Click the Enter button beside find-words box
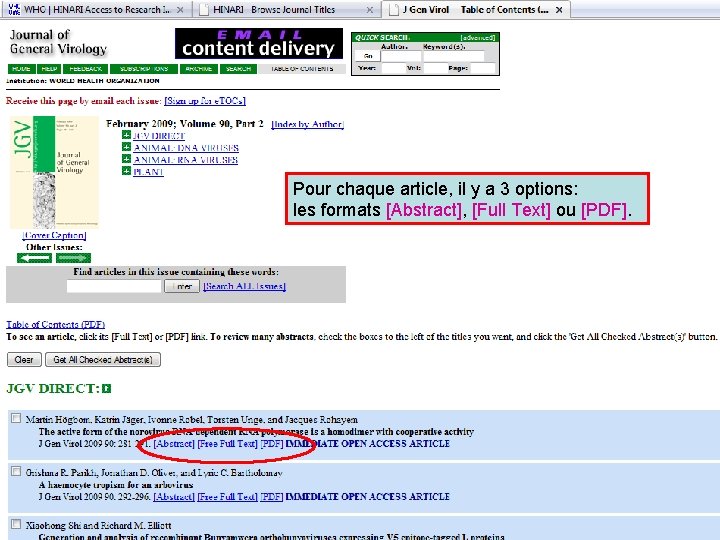 pos(182,286)
